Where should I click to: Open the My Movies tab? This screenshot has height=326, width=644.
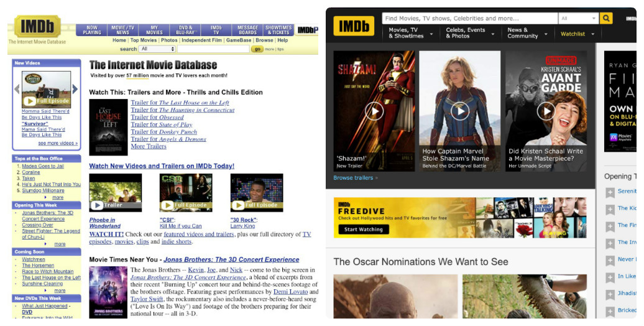coord(154,30)
